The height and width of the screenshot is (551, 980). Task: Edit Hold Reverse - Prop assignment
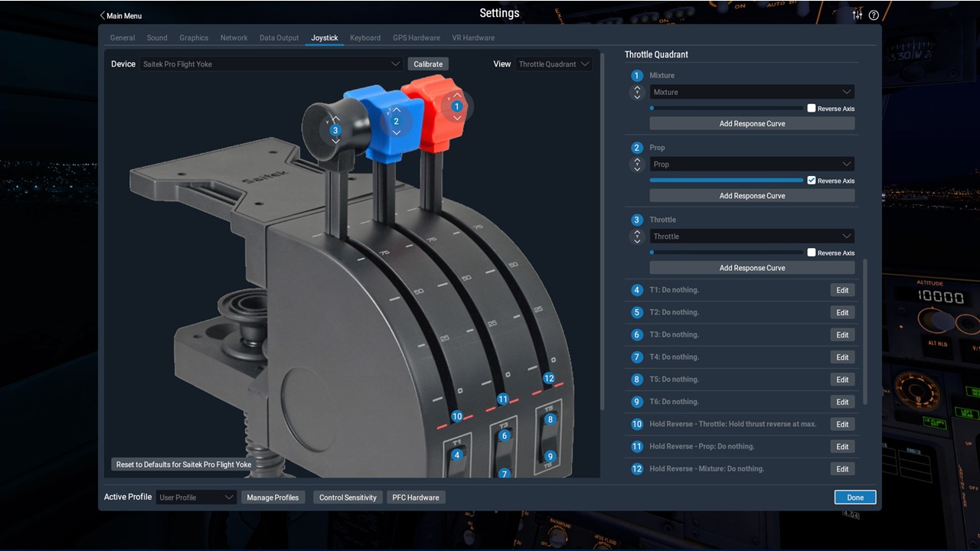tap(842, 446)
